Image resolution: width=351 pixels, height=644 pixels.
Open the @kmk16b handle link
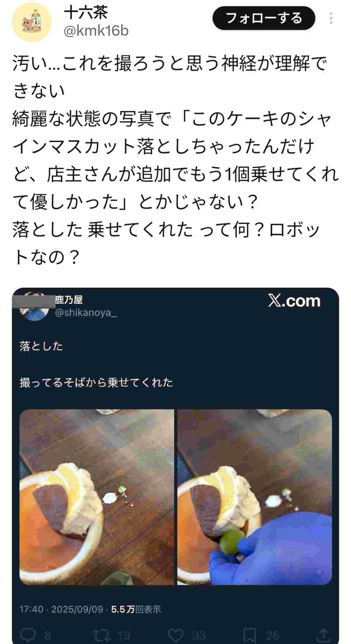[x=96, y=31]
